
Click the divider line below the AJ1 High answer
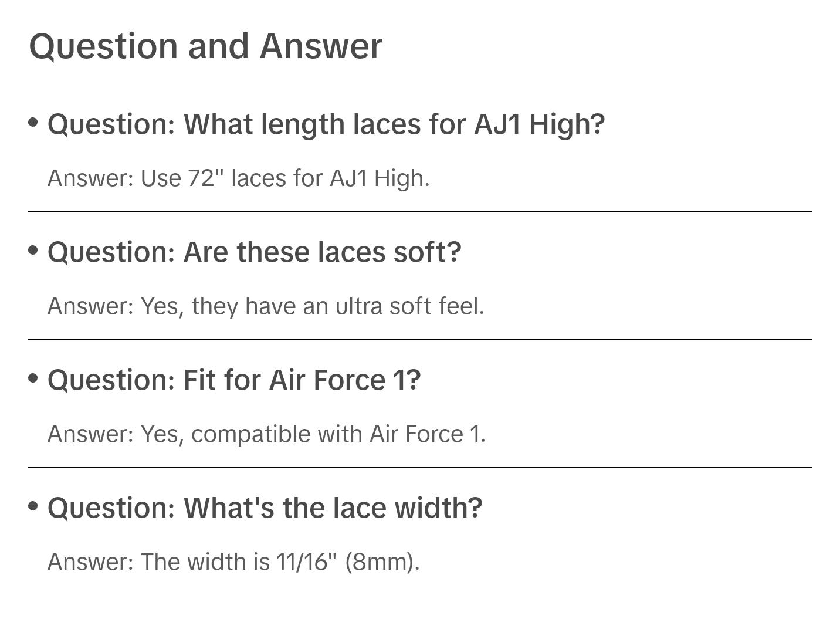419,212
